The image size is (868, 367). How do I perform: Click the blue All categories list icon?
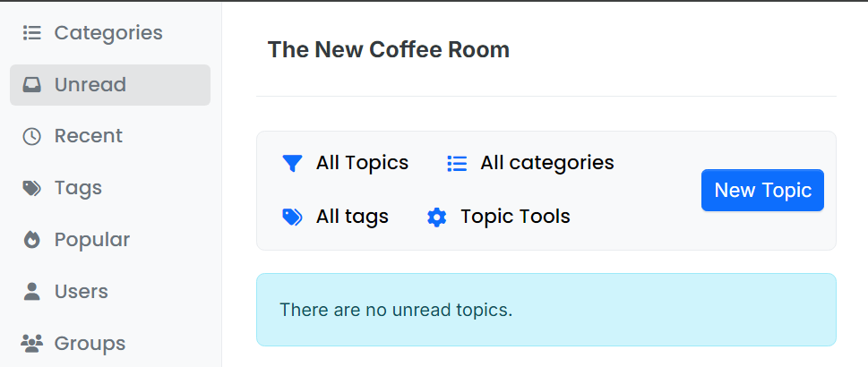tap(457, 163)
